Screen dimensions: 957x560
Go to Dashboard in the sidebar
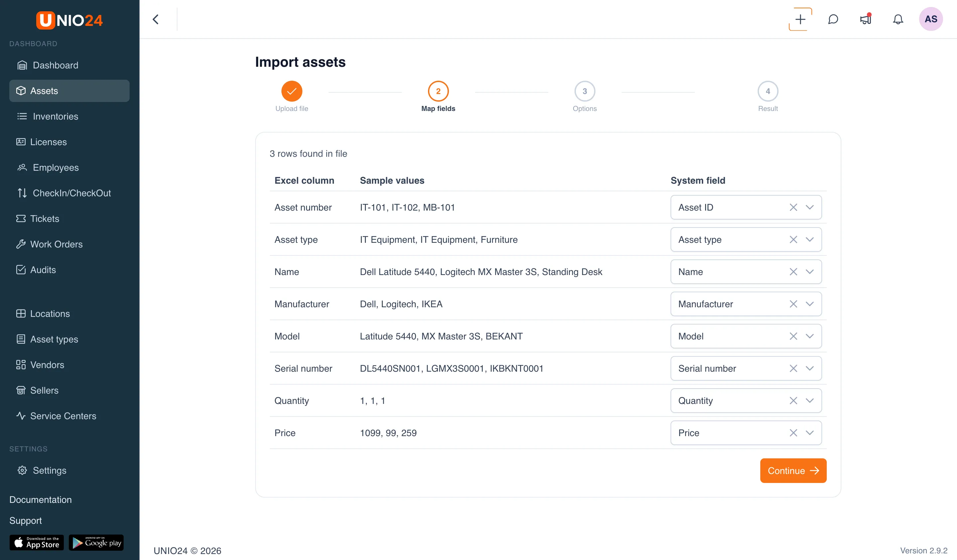pos(69,65)
